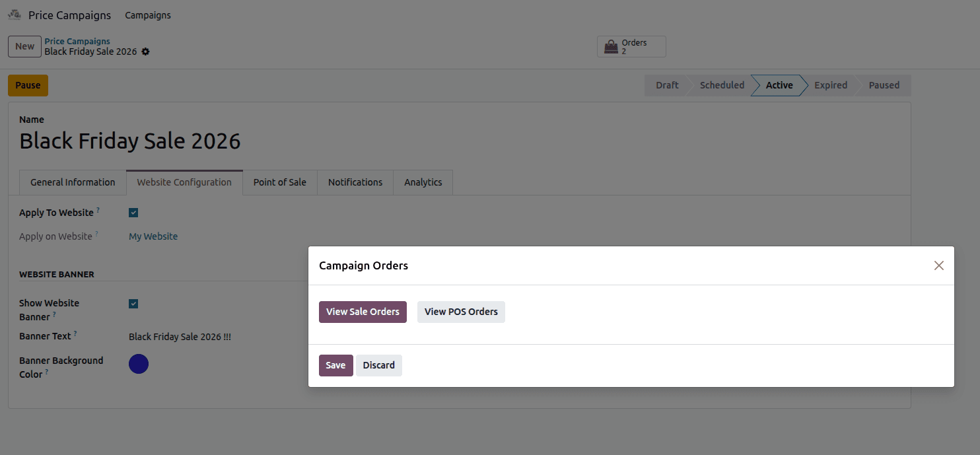Open the Campaigns menu

pyautogui.click(x=148, y=15)
